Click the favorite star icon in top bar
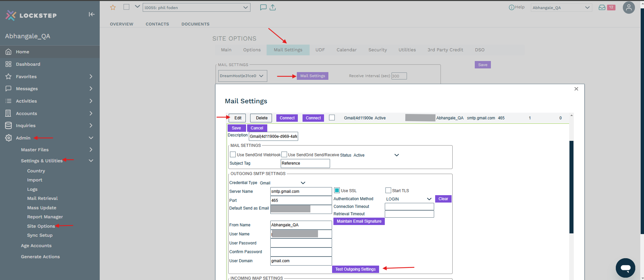 [113, 7]
